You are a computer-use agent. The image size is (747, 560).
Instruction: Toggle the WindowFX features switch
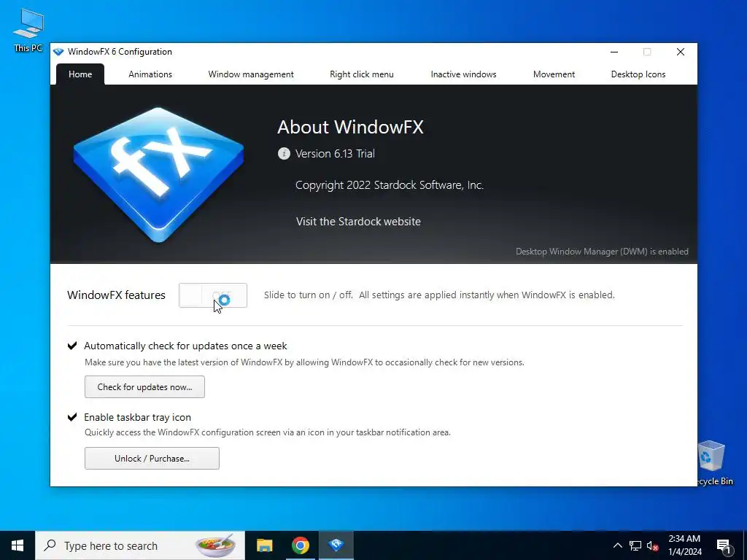[x=213, y=295]
